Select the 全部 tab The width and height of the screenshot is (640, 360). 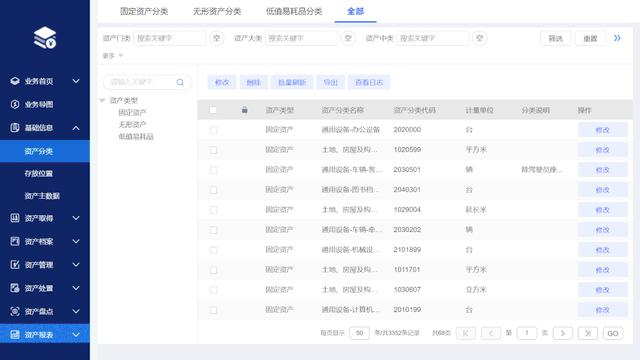pos(355,11)
